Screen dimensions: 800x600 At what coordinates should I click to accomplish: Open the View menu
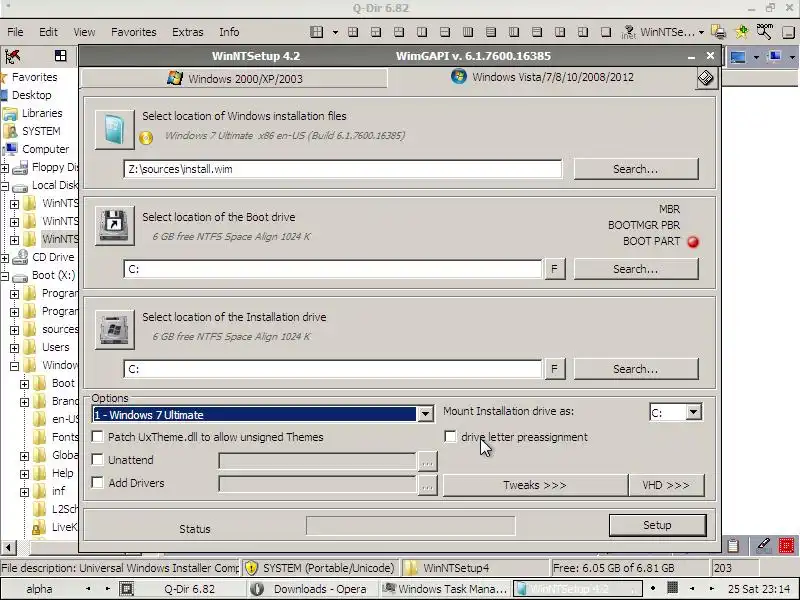pyautogui.click(x=84, y=32)
